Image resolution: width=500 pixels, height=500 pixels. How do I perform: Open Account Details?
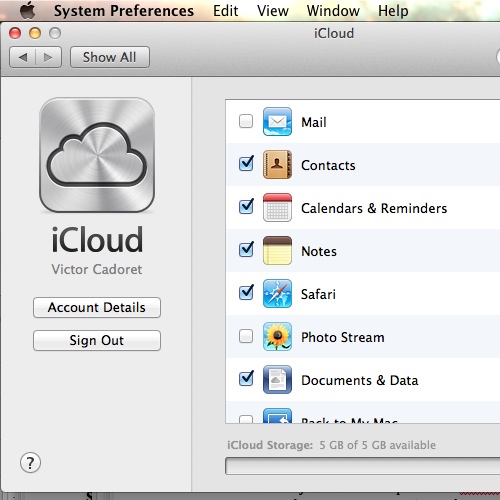pyautogui.click(x=97, y=307)
